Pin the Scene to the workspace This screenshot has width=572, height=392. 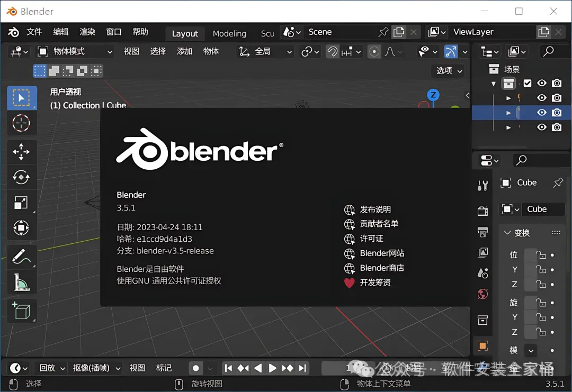pos(383,32)
